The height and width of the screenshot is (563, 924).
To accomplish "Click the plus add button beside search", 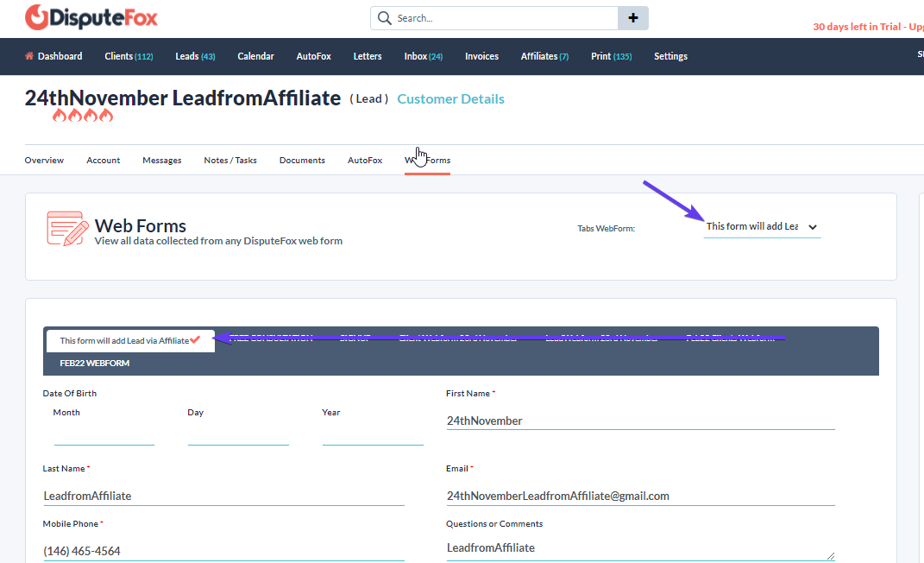I will [633, 18].
